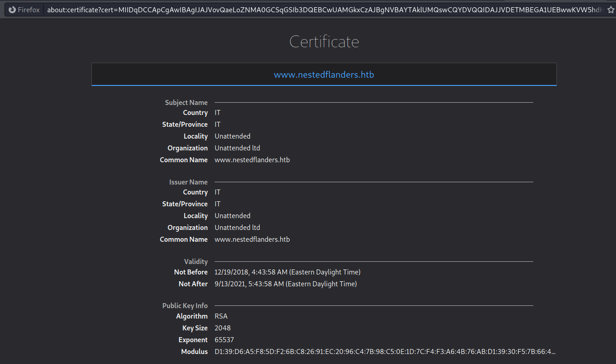Image resolution: width=616 pixels, height=364 pixels.
Task: Click the about:certificate URL field
Action: pos(325,10)
